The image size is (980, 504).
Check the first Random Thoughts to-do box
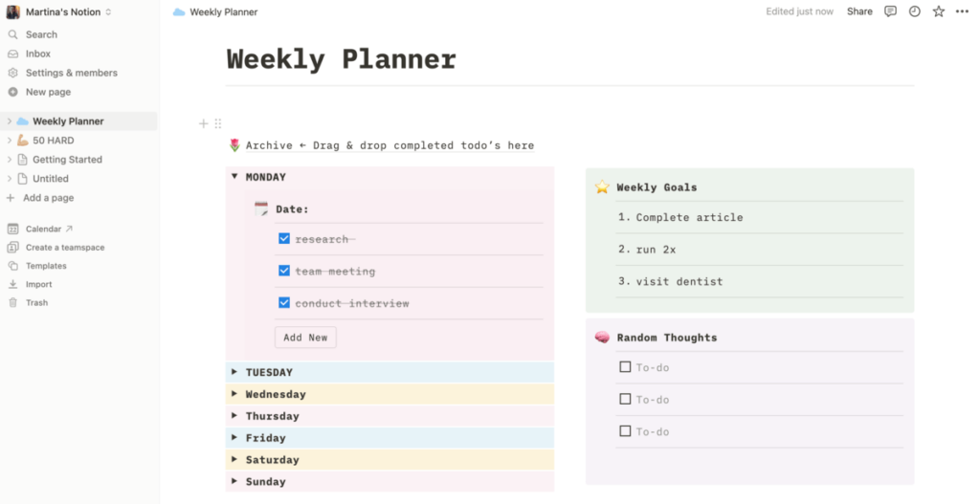[625, 366]
